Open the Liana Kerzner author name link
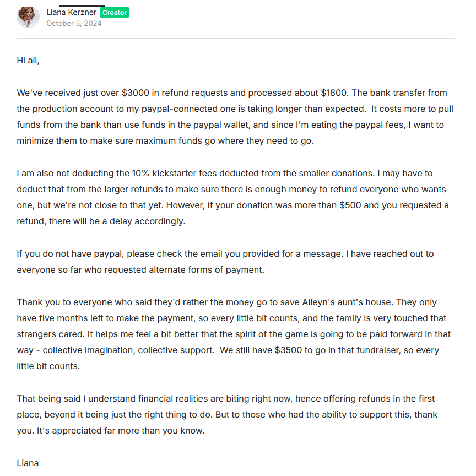 point(71,12)
